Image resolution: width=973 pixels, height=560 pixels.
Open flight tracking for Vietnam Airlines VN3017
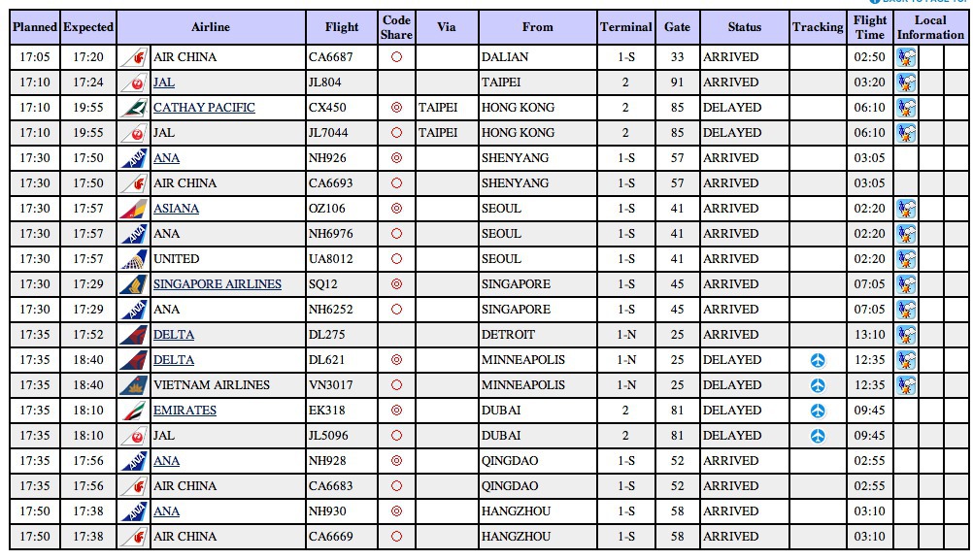818,385
